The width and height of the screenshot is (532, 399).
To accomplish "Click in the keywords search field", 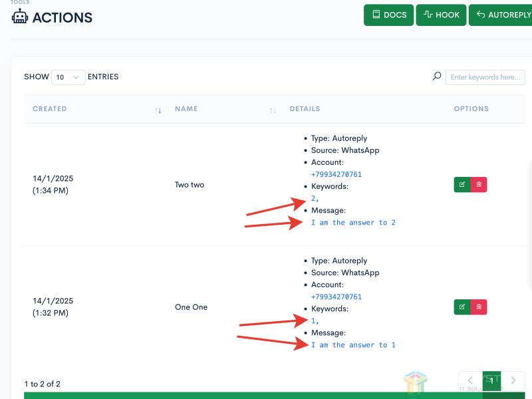I will point(484,77).
